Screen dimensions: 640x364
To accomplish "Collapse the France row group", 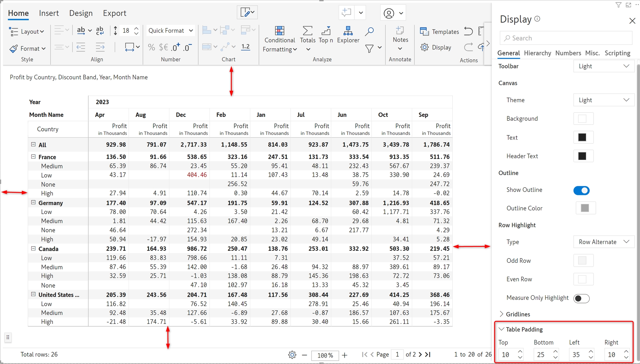I will [33, 157].
